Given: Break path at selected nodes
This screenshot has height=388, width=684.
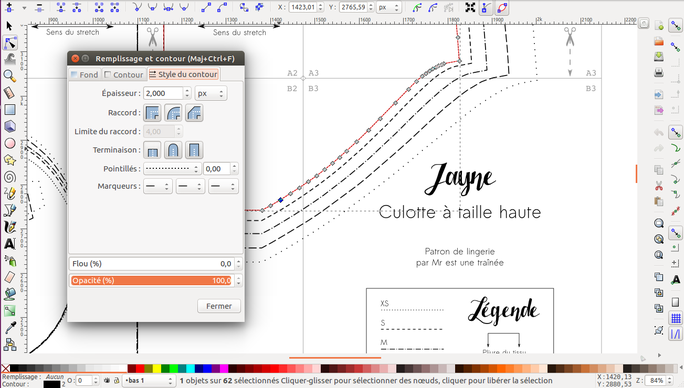Looking at the screenshot, I should pos(77,7).
